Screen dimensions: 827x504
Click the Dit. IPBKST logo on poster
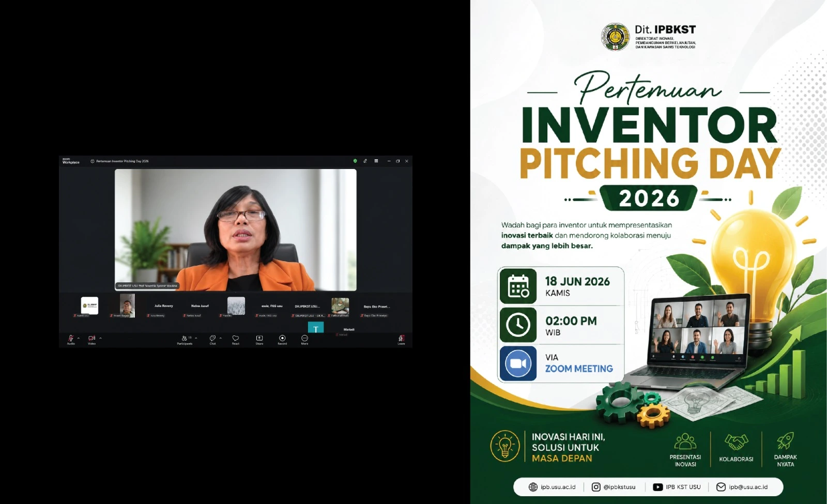pyautogui.click(x=649, y=36)
